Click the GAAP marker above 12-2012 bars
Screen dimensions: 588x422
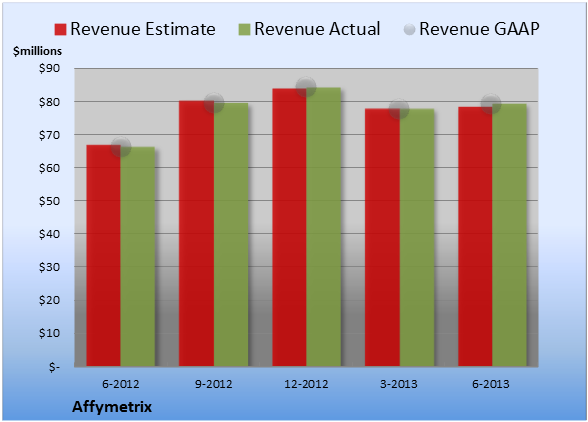[306, 87]
